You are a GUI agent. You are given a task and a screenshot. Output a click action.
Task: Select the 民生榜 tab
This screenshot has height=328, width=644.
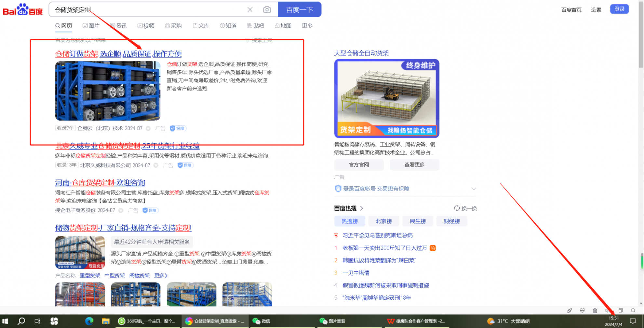pos(418,221)
